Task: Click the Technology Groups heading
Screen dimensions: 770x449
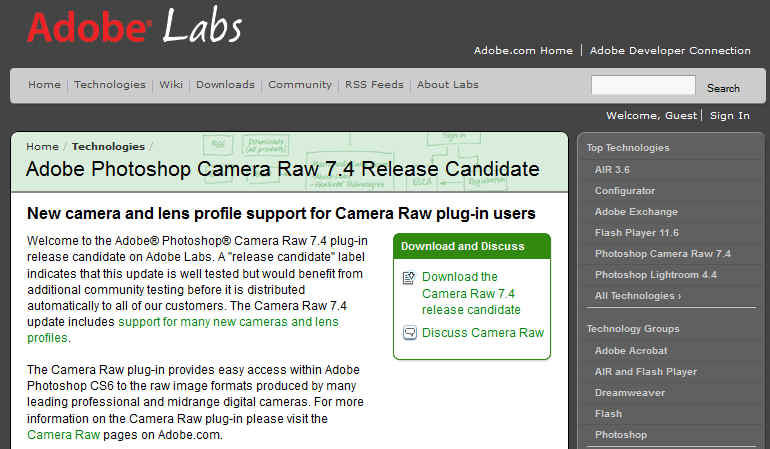Action: coord(633,329)
